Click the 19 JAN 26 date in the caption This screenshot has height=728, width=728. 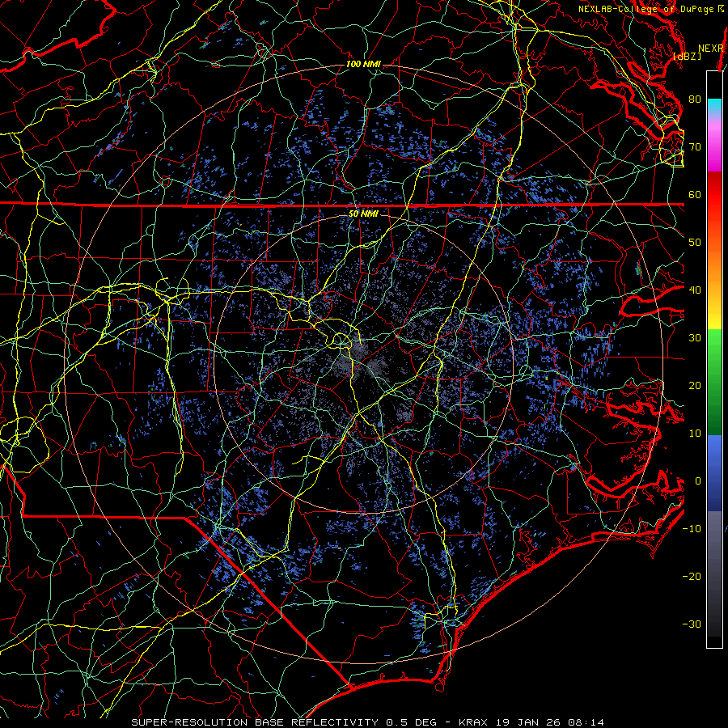527,722
